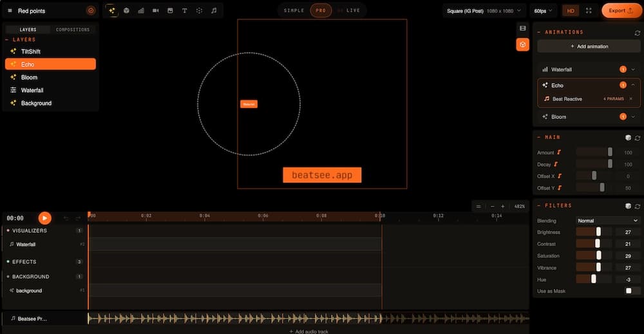Toggle fullscreen preview icon

coord(589,11)
